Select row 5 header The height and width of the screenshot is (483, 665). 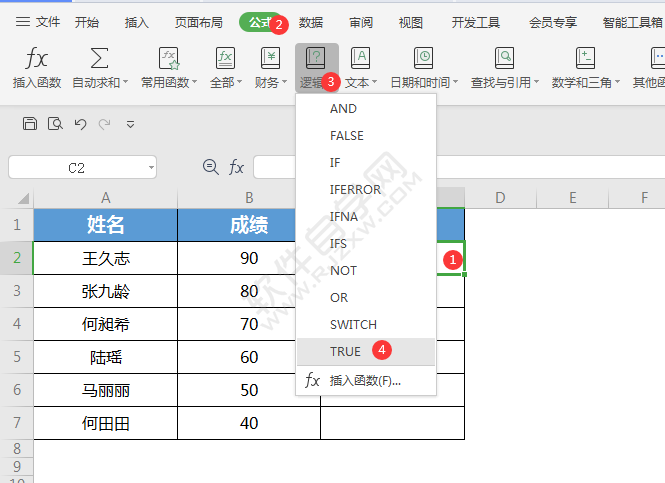click(x=17, y=357)
